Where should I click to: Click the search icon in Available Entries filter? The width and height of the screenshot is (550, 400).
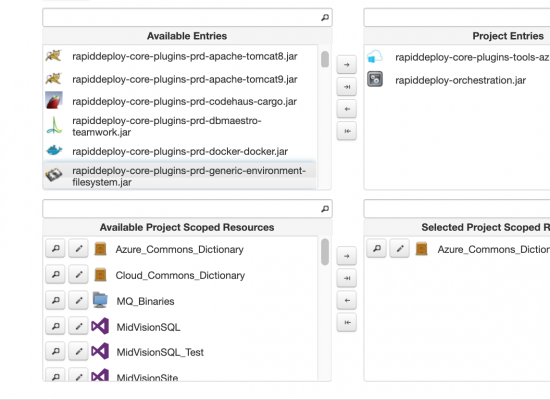point(325,17)
